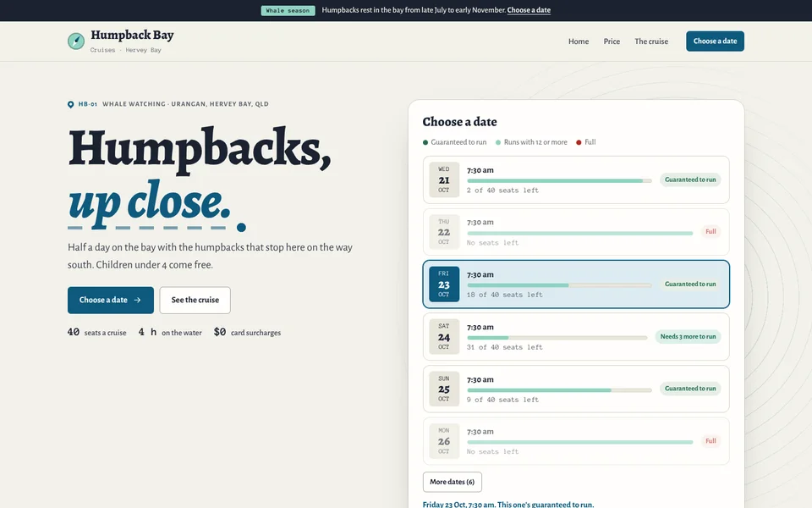Open the Home nav item
The height and width of the screenshot is (508, 812).
point(579,41)
